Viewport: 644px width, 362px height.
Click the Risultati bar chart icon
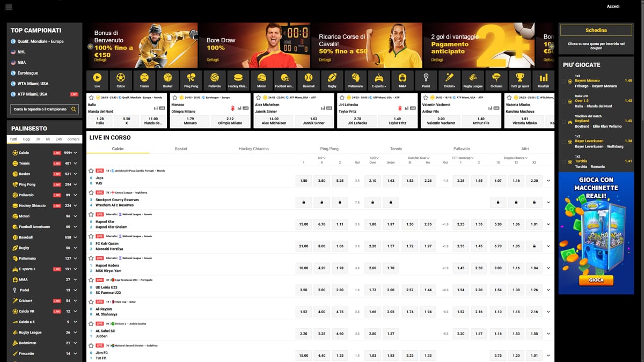(543, 80)
